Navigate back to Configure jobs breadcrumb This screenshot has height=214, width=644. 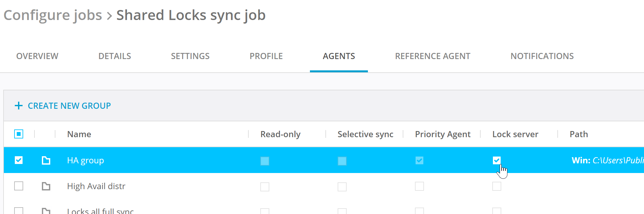[53, 15]
